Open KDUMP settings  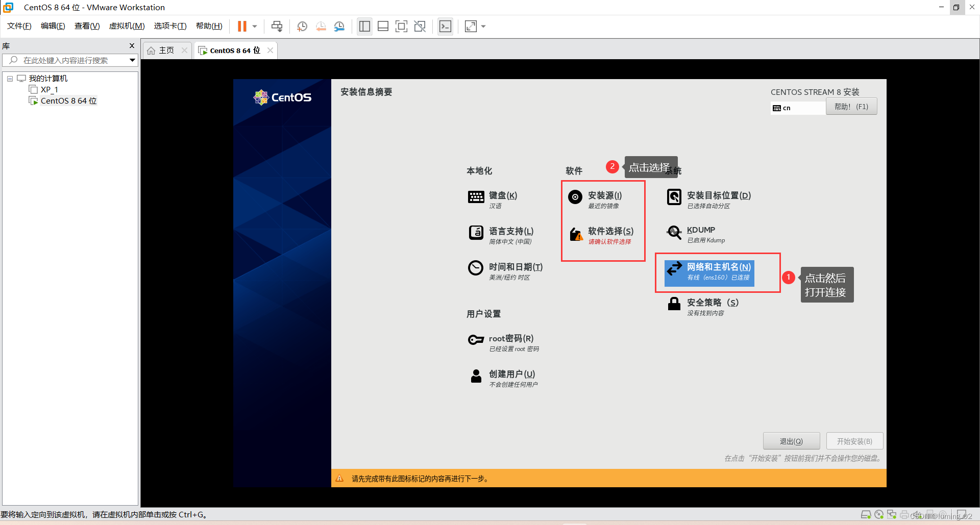[x=696, y=234]
